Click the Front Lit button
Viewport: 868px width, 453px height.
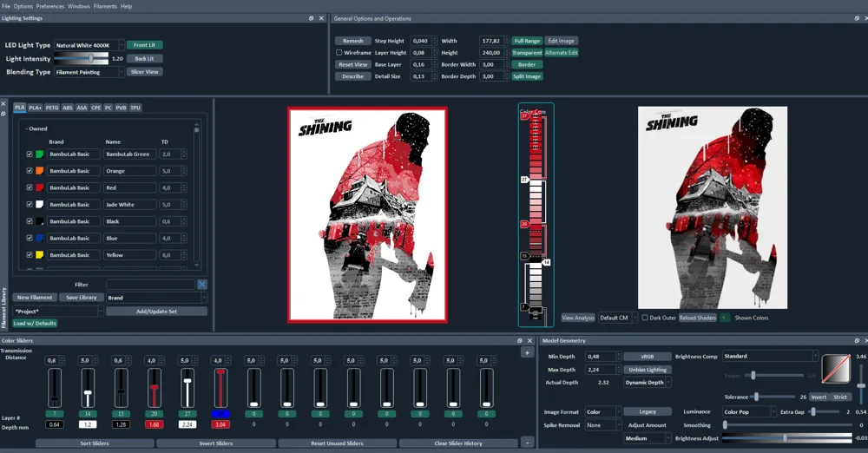coord(144,45)
